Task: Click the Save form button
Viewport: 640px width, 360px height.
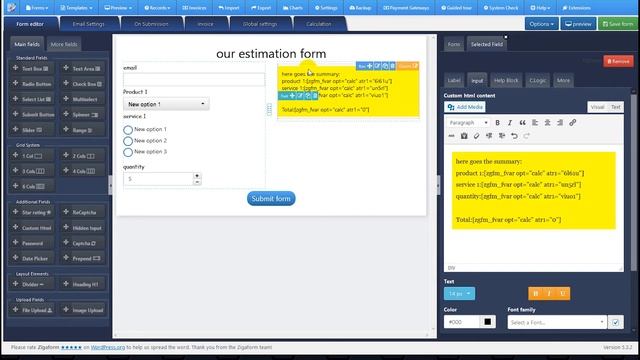Action: point(618,24)
